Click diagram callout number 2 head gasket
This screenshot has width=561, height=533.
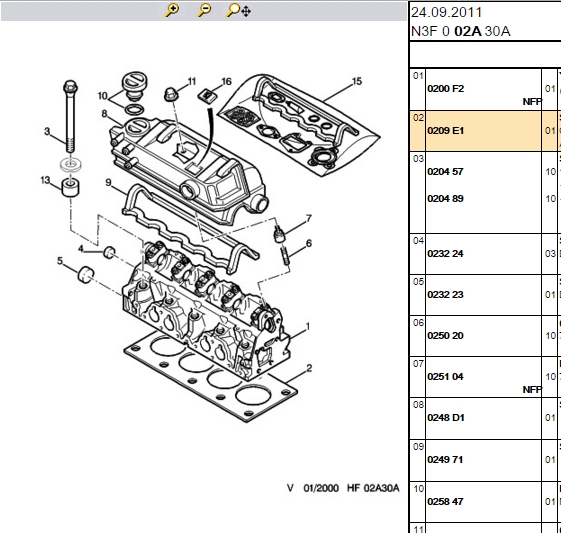click(x=309, y=368)
